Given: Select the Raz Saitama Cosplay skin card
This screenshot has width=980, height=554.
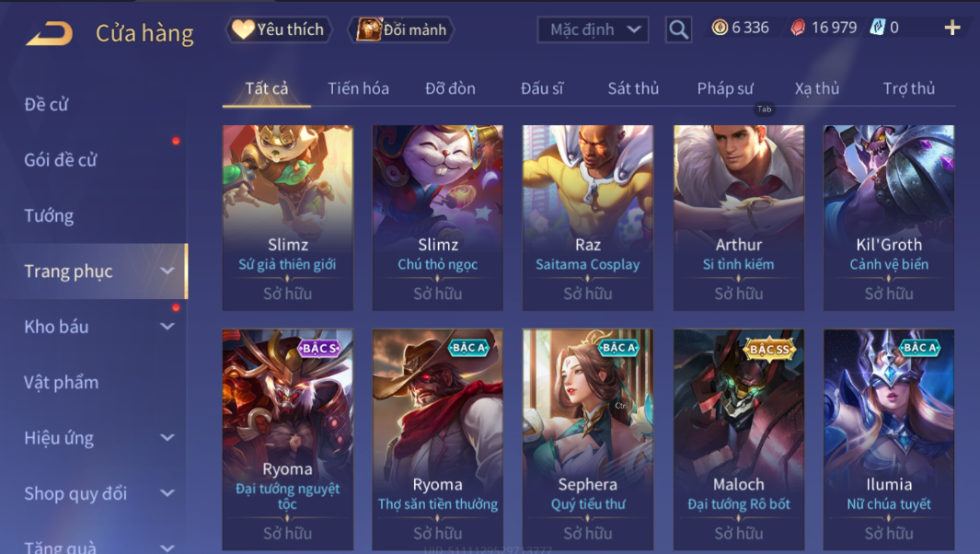Looking at the screenshot, I should [x=587, y=217].
